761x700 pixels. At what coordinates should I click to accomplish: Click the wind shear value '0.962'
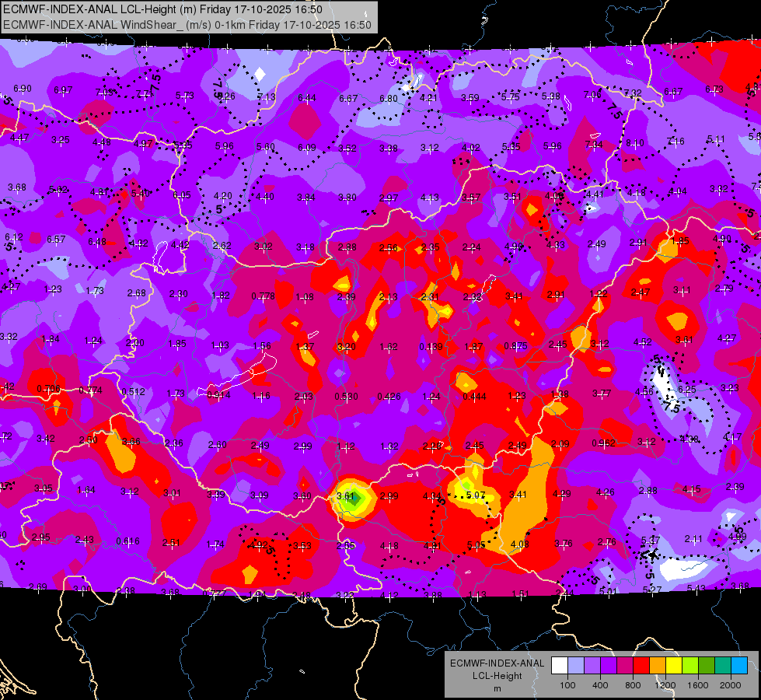point(604,443)
